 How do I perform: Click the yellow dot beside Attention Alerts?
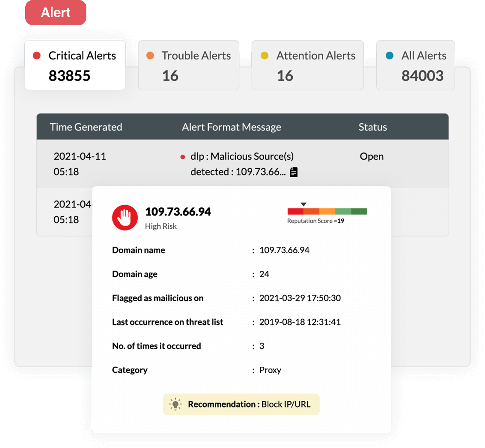point(264,55)
